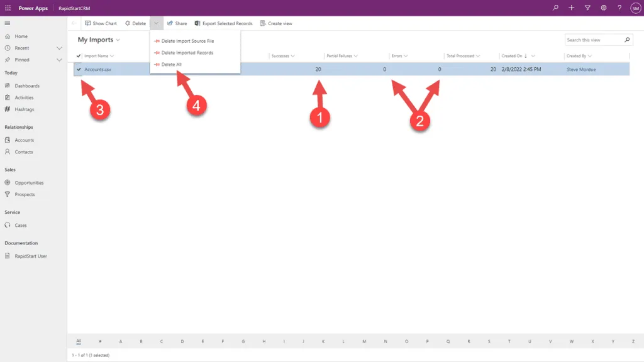
Task: Click Show Chart in the command bar
Action: point(101,23)
